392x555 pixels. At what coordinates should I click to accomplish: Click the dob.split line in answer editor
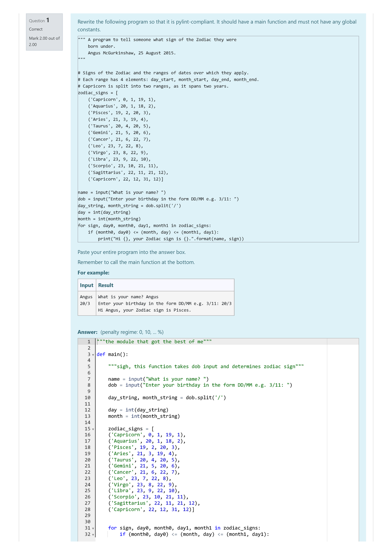click(x=167, y=398)
